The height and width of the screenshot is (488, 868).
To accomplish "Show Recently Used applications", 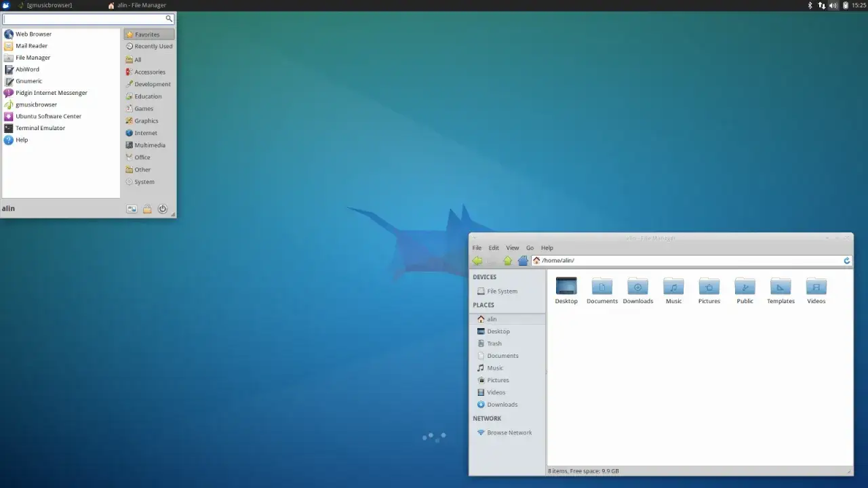I will tap(149, 47).
